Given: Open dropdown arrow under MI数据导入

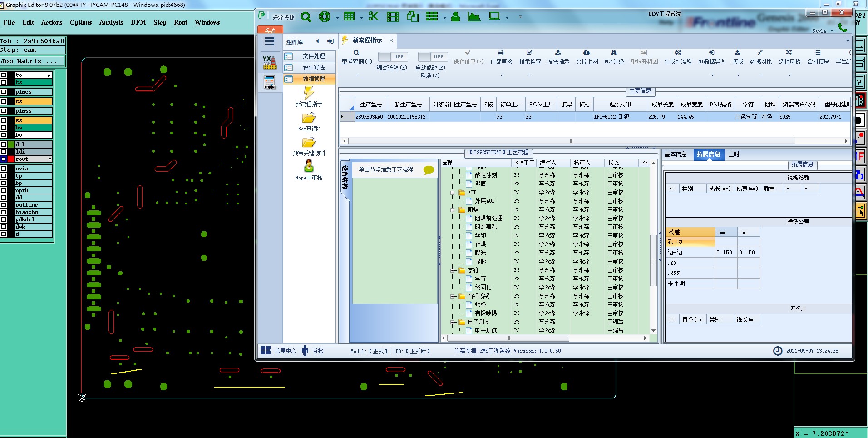Looking at the screenshot, I should coord(712,75).
